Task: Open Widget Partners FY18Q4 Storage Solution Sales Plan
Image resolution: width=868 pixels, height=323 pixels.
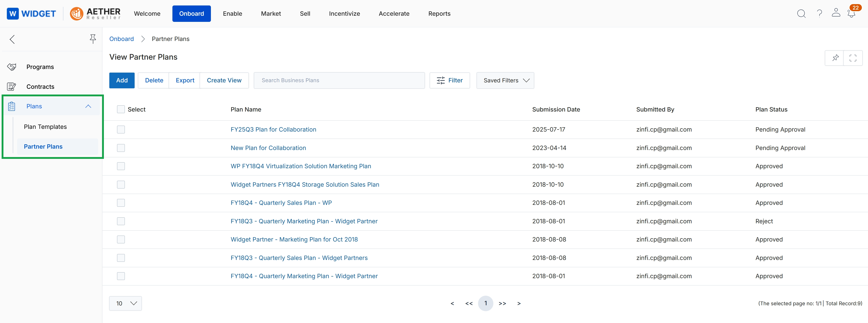Action: point(305,185)
